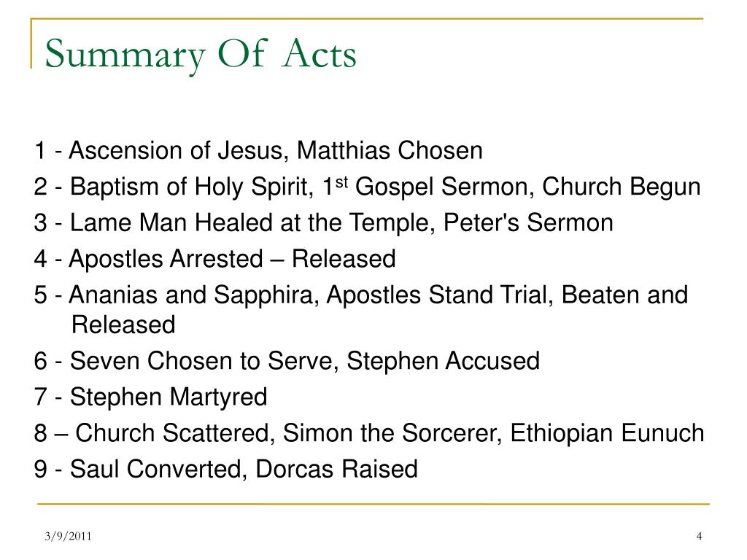The height and width of the screenshot is (560, 747).
Task: Click the words Church Begun
Action: 622,187
